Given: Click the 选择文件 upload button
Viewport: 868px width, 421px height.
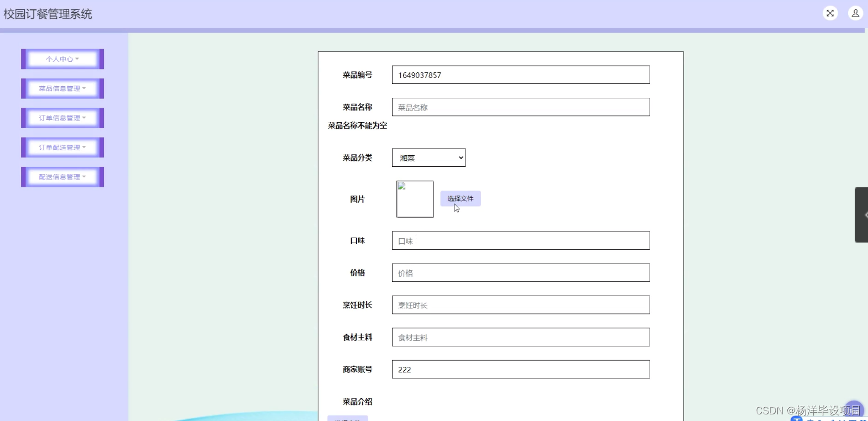Looking at the screenshot, I should pos(461,198).
